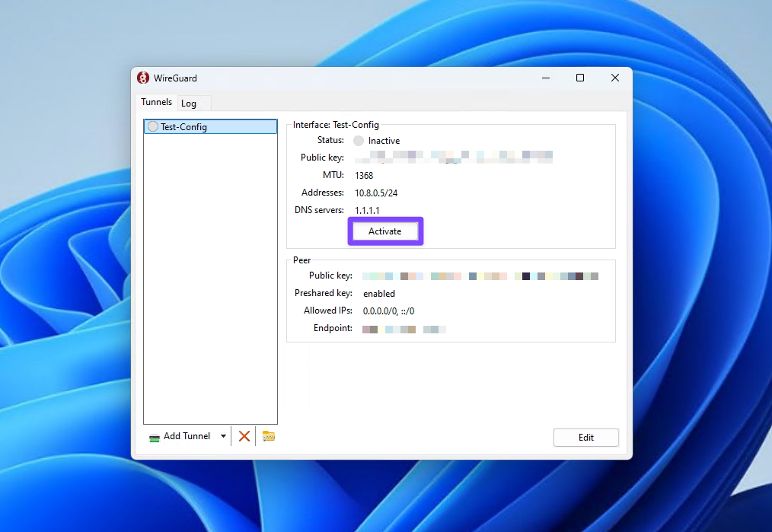The width and height of the screenshot is (772, 532).
Task: Click the WireGuard logo in title bar
Action: (143, 78)
